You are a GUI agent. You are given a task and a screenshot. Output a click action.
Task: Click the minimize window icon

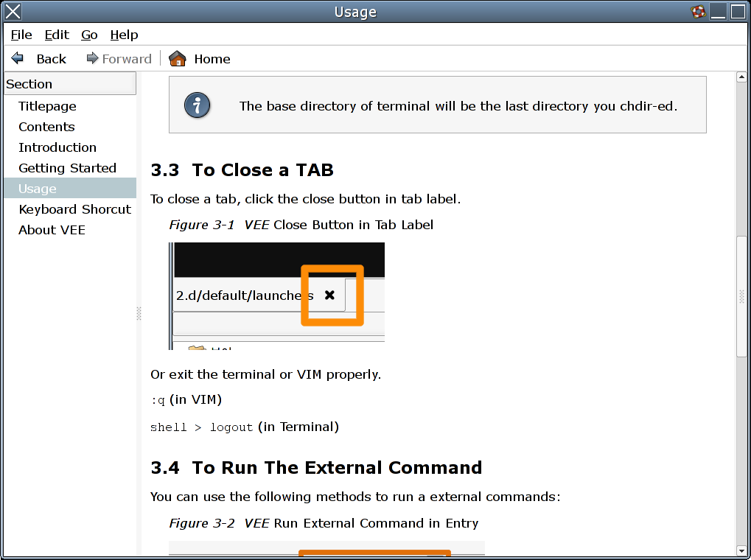719,11
